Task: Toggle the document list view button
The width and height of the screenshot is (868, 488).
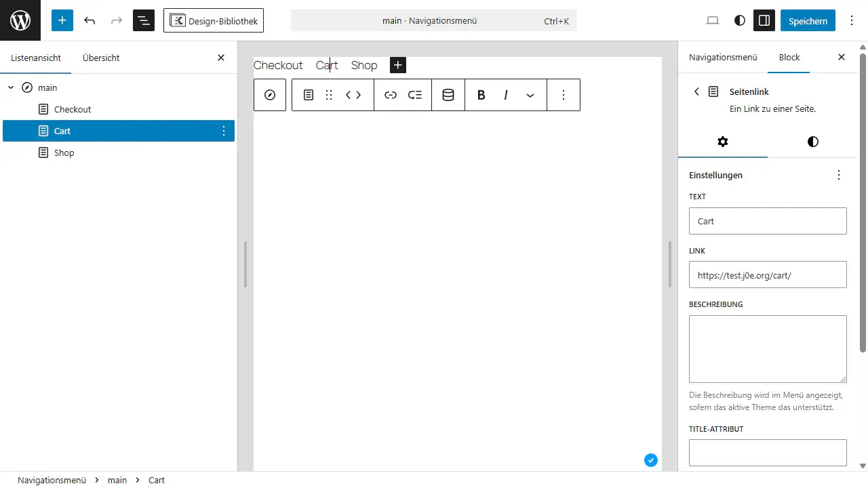Action: (x=144, y=20)
